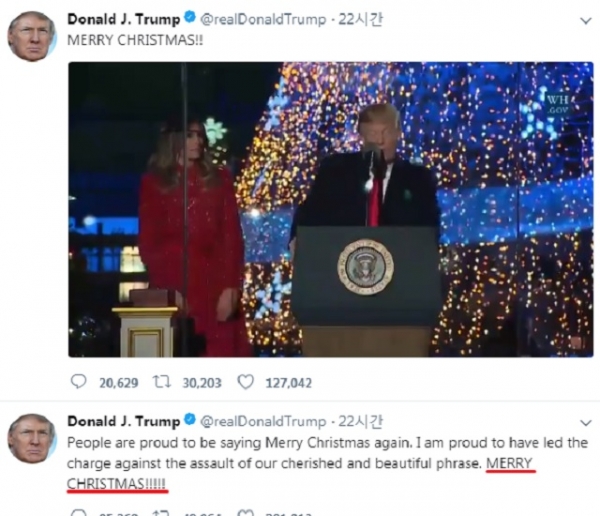The image size is (600, 516).
Task: Open the 22시간 timestamp on first tweet
Action: 360,19
